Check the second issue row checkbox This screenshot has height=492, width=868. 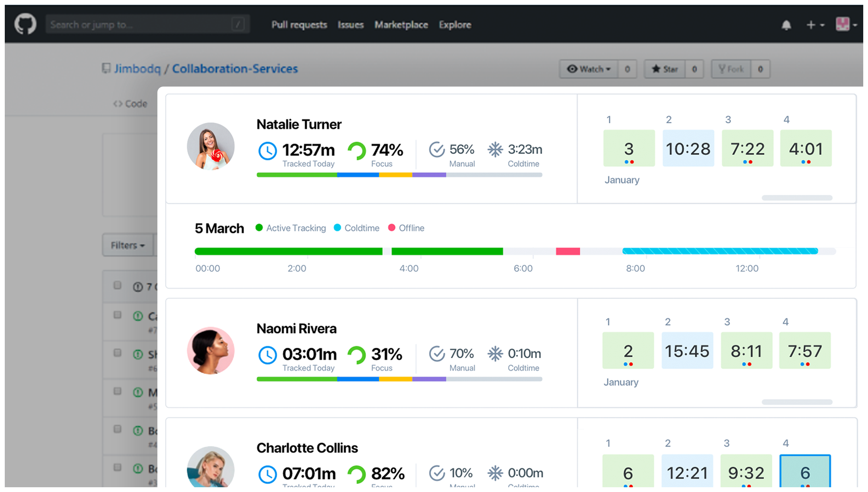tap(117, 353)
